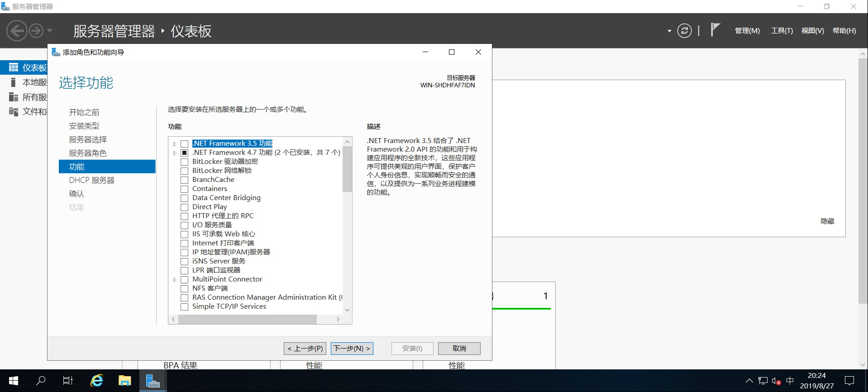Viewport: 868px width, 392px height.
Task: Select 本地服务器 icon in left sidebar
Action: 14,82
